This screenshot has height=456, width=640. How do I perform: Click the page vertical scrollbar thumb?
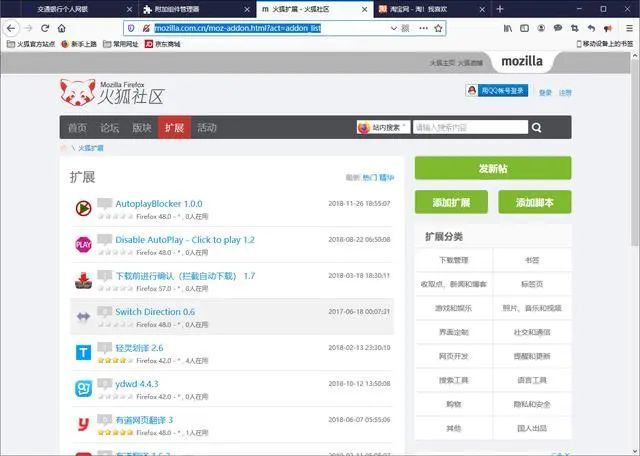[635, 151]
